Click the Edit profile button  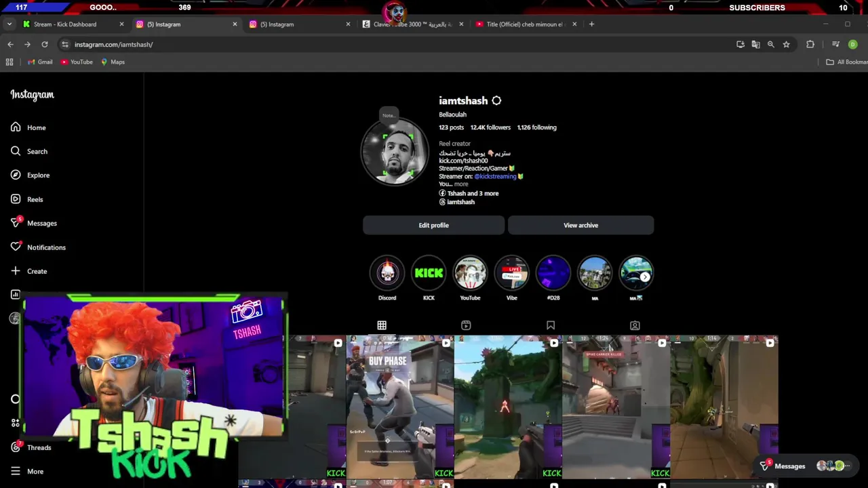click(433, 225)
